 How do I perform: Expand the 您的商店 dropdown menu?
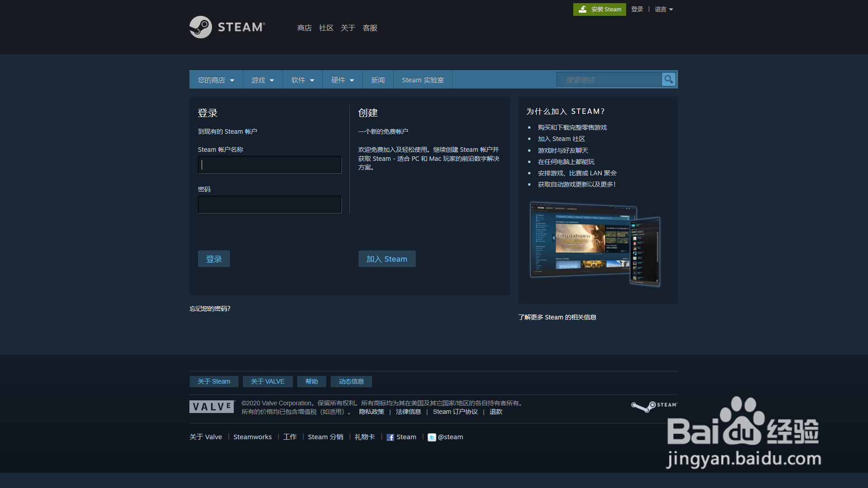[x=216, y=80]
